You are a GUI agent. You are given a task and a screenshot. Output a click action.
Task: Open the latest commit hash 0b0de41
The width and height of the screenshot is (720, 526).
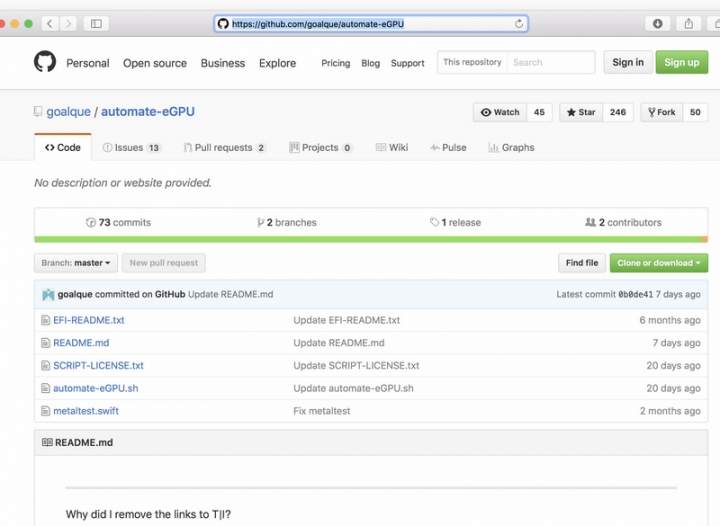click(636, 294)
